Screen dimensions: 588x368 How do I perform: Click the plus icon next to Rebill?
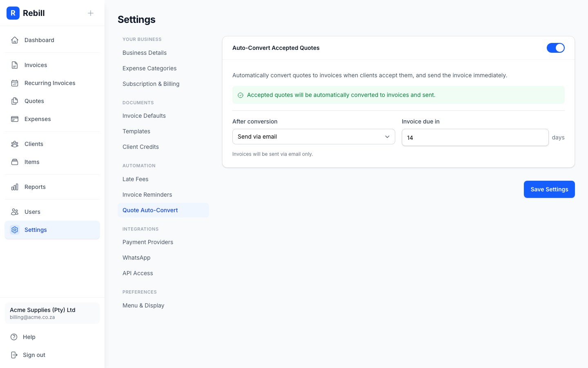click(91, 13)
